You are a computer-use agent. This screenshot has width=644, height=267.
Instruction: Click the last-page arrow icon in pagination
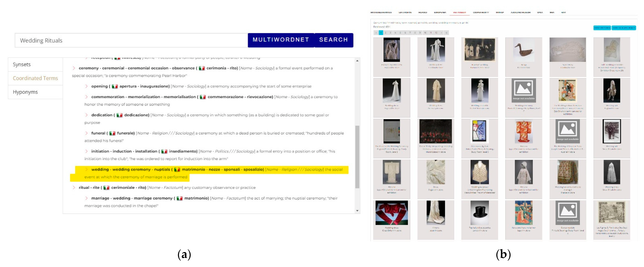click(446, 33)
